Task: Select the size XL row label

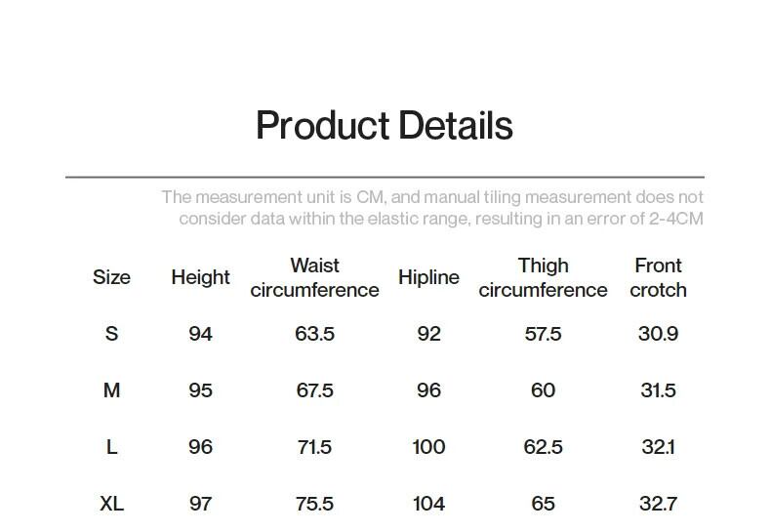Action: point(111,504)
